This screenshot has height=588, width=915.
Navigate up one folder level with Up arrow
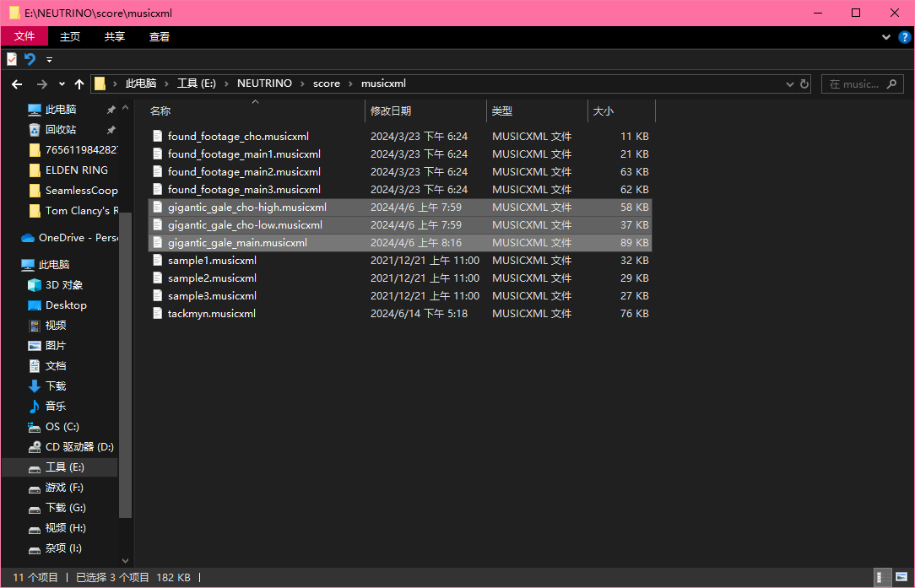[x=79, y=84]
